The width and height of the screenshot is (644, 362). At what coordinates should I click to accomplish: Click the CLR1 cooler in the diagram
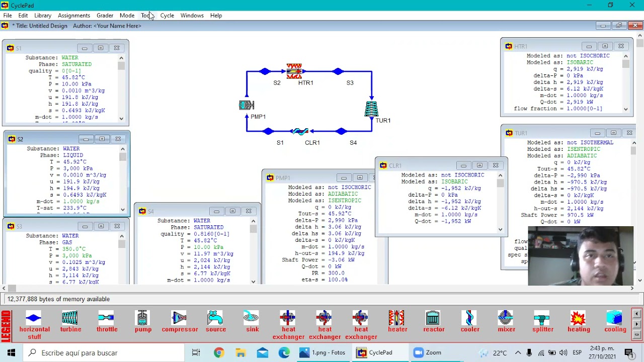[300, 131]
